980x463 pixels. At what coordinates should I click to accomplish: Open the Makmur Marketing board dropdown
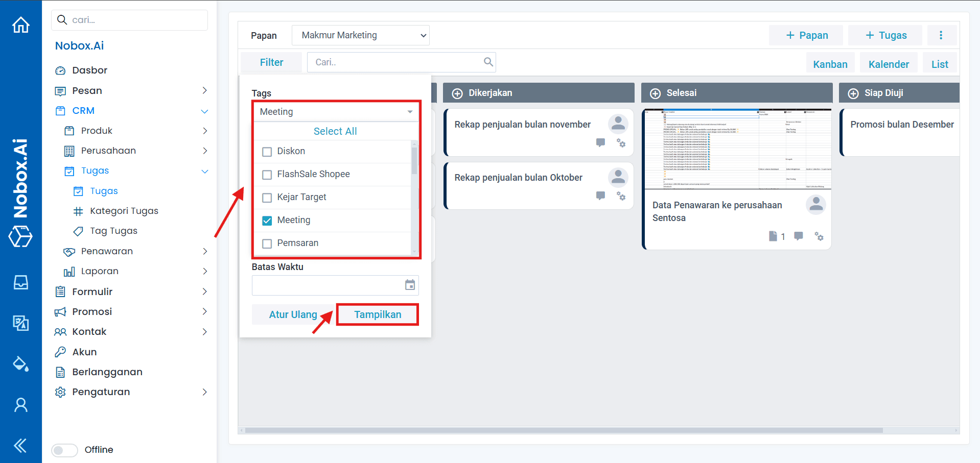[x=360, y=35]
